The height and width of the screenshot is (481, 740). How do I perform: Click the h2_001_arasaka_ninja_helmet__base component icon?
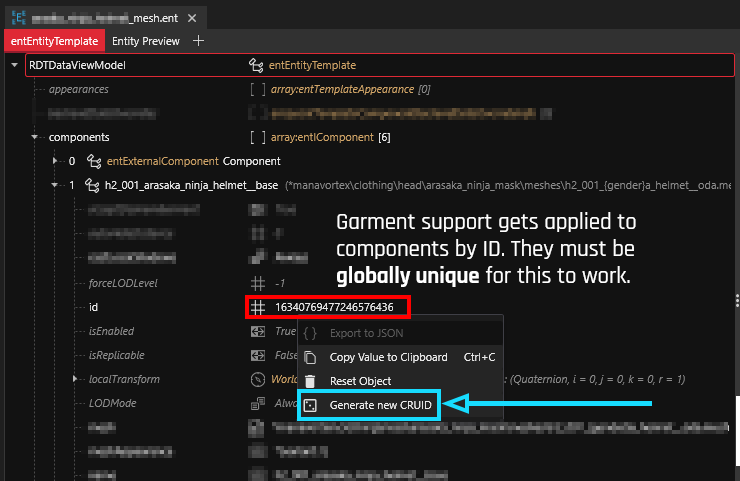point(93,185)
